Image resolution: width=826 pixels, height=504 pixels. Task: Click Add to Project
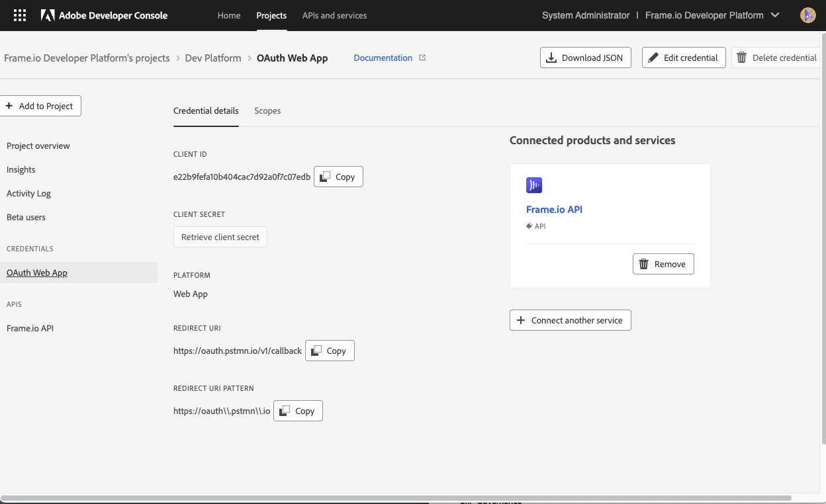point(40,106)
